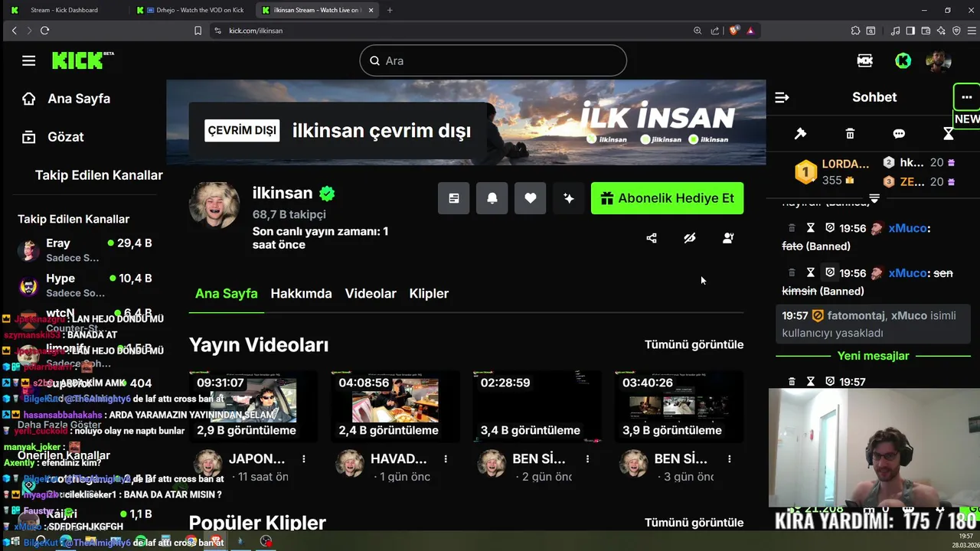Click fatomontaj in the ban notice

pos(856,315)
